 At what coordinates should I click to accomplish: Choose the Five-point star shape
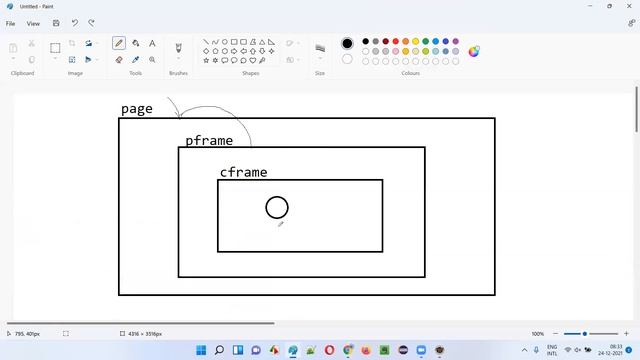[x=206, y=60]
